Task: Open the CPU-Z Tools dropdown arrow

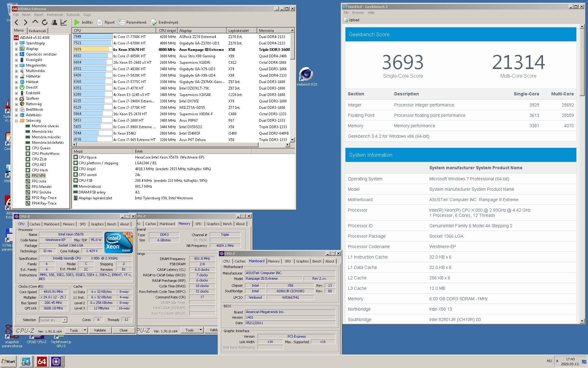Action: pos(85,330)
